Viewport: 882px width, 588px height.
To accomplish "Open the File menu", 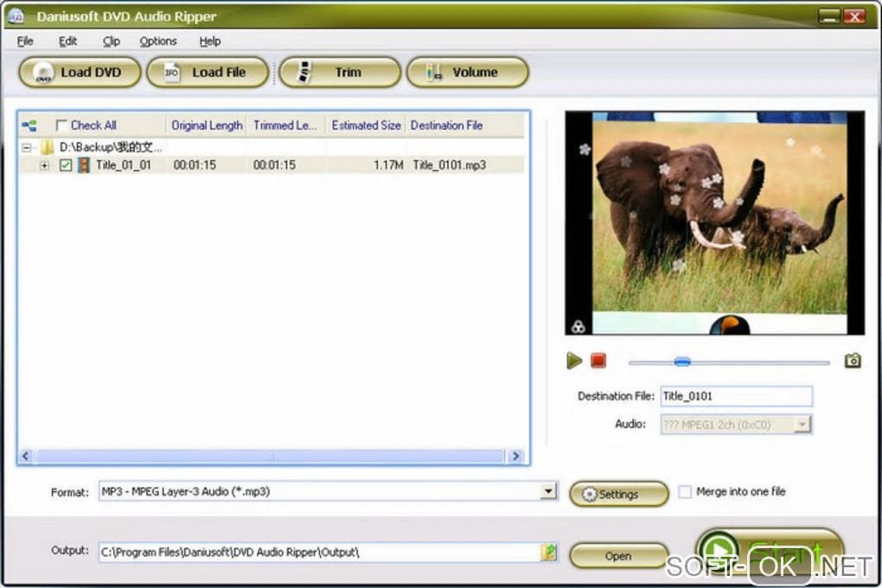I will pos(25,42).
